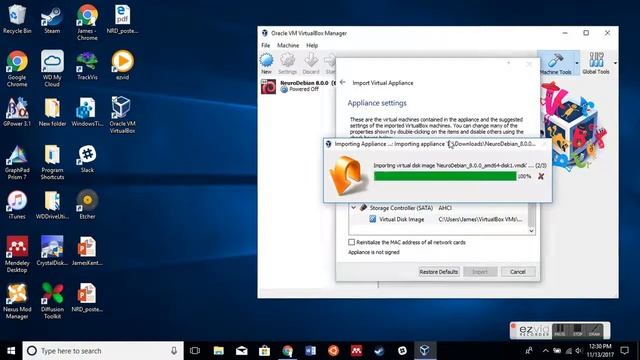Viewport: 640px width, 360px height.
Task: Click the Restore Defaults button
Action: click(439, 272)
